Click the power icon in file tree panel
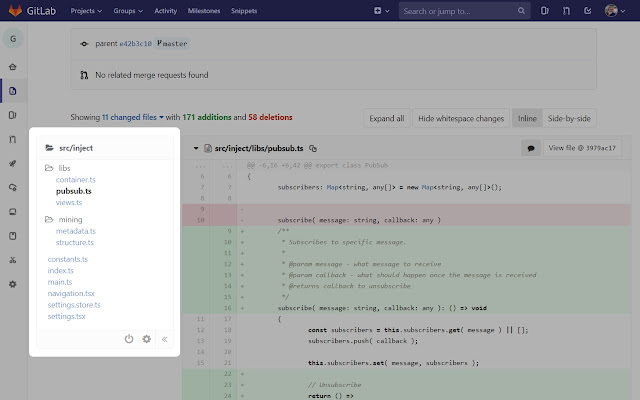This screenshot has height=400, width=640. (x=129, y=339)
